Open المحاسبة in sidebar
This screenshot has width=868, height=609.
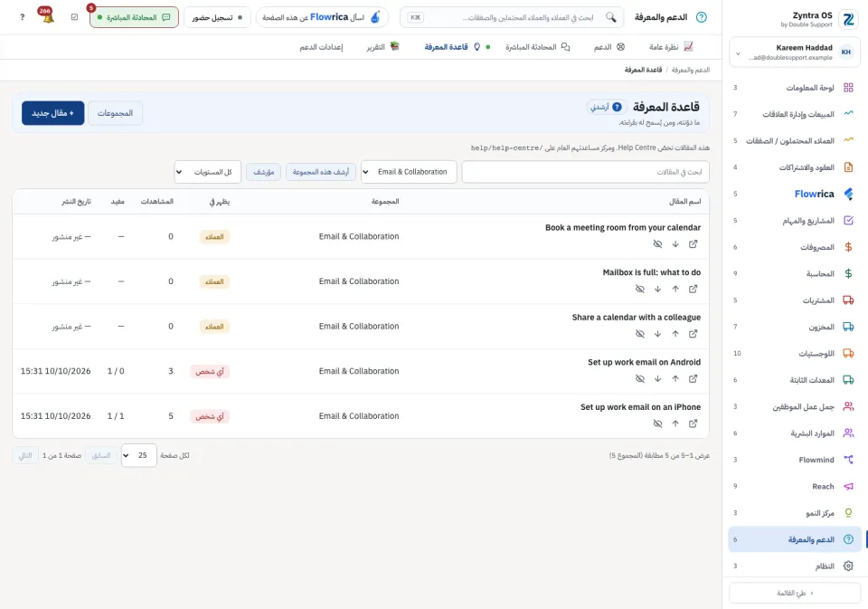(795, 274)
